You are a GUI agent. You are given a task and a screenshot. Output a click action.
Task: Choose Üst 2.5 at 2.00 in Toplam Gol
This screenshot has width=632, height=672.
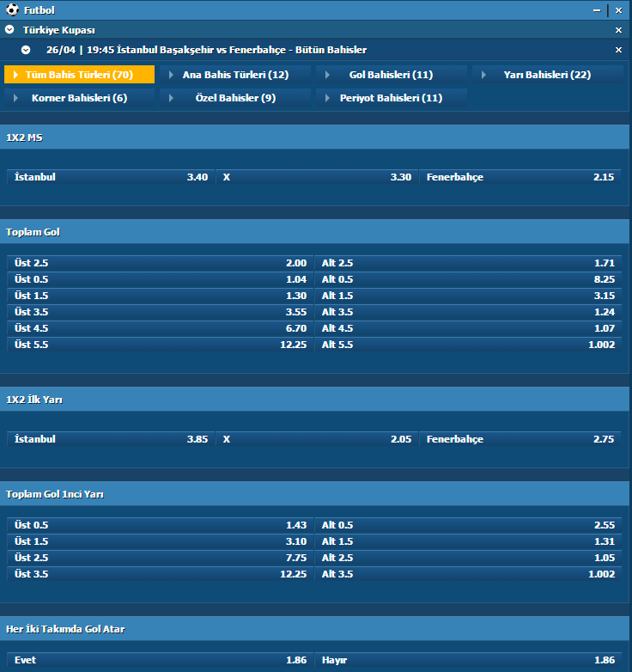pyautogui.click(x=160, y=263)
